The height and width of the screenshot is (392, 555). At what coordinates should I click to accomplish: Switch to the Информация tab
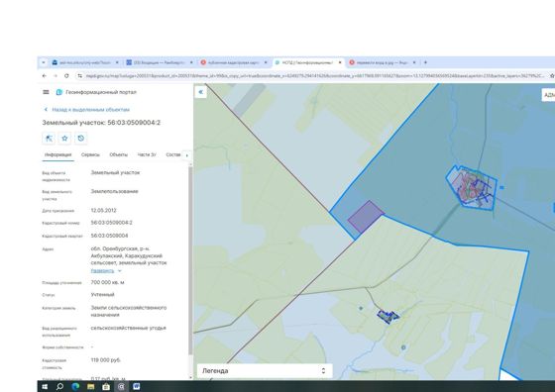[58, 154]
